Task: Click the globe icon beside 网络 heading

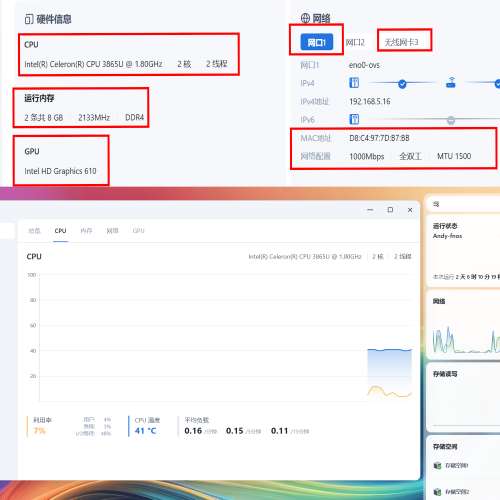Action: click(x=305, y=18)
